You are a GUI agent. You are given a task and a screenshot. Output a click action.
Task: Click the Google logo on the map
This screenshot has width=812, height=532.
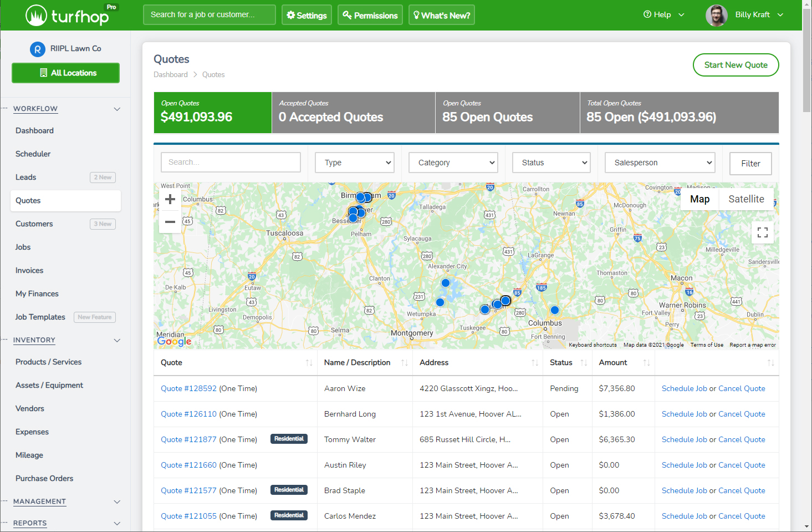coord(174,341)
